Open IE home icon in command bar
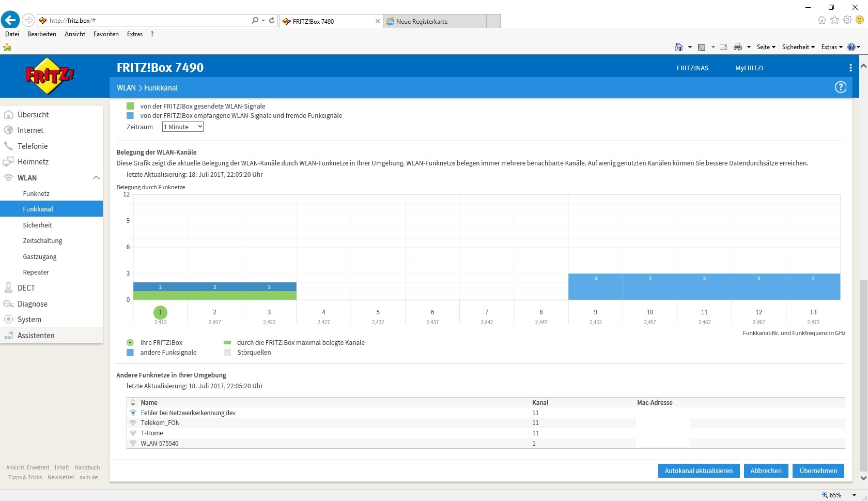 (x=679, y=47)
